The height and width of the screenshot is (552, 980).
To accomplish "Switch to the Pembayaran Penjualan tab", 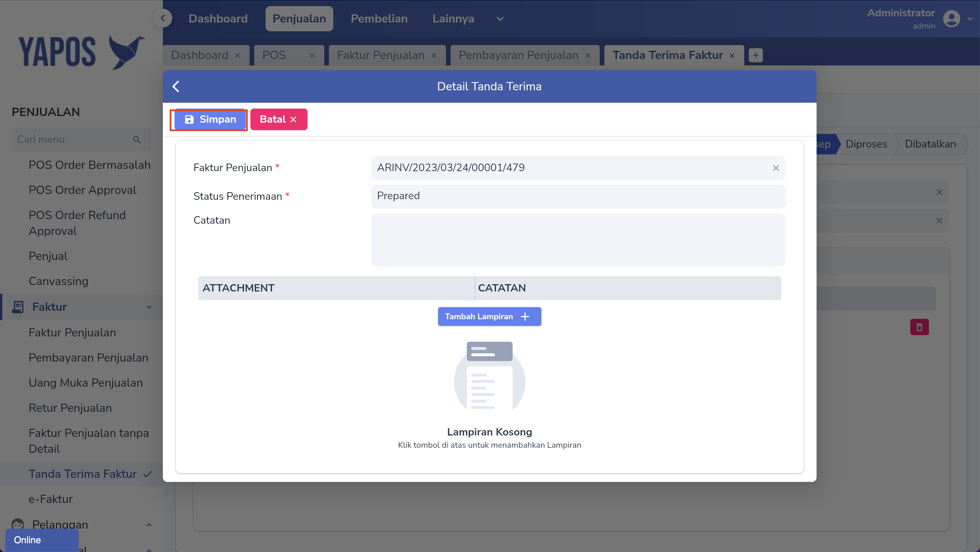I will (x=518, y=55).
